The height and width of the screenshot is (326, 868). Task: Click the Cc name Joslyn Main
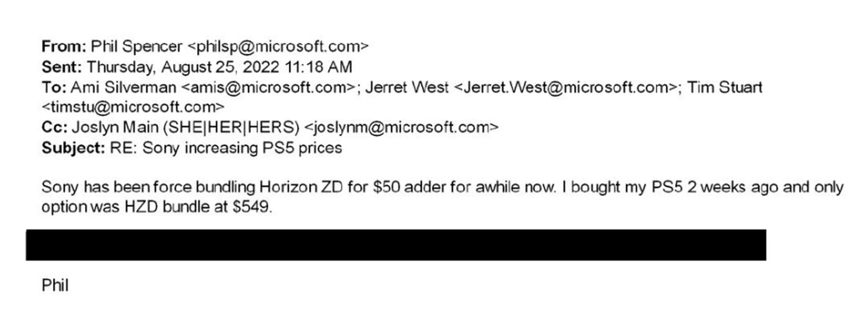click(115, 127)
